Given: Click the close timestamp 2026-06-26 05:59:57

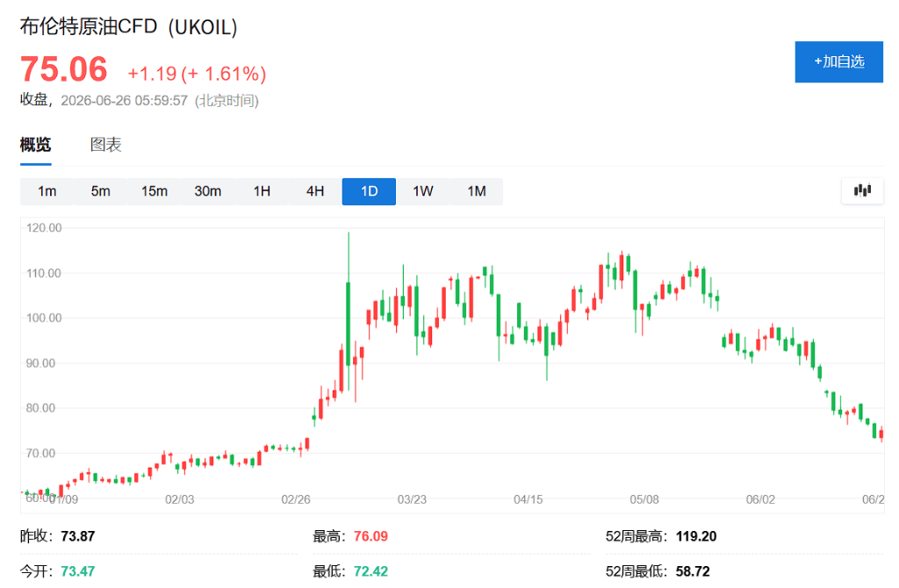Looking at the screenshot, I should pyautogui.click(x=125, y=101).
